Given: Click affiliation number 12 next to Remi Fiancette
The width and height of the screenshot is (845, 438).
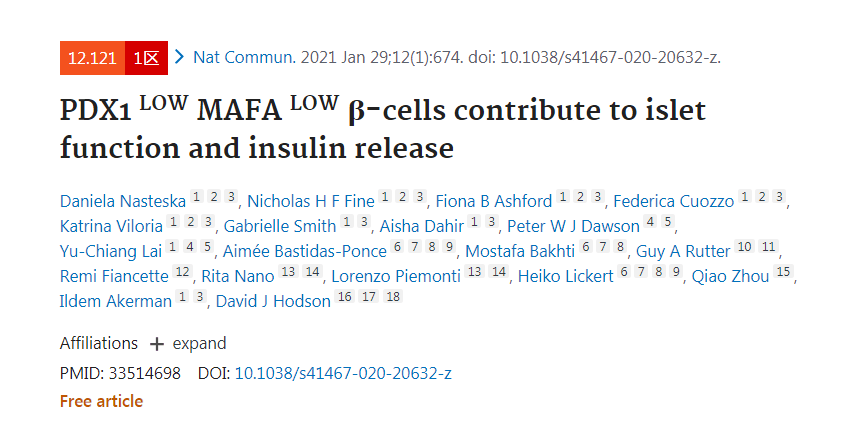Looking at the screenshot, I should [182, 273].
